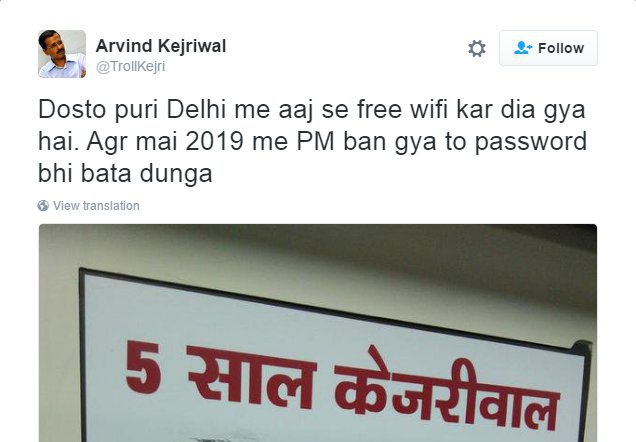Click 'bhi bata dunga' tweet line
The height and width of the screenshot is (442, 636).
click(125, 174)
